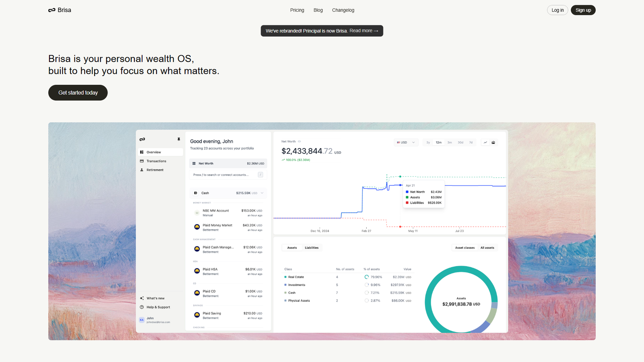The width and height of the screenshot is (644, 362).
Task: Click the search or connect accounts field
Action: point(228,175)
